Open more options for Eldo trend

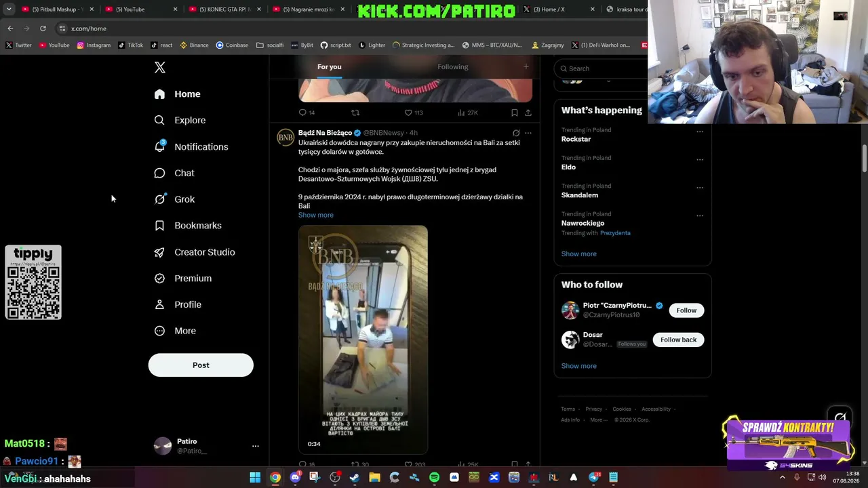tap(700, 159)
